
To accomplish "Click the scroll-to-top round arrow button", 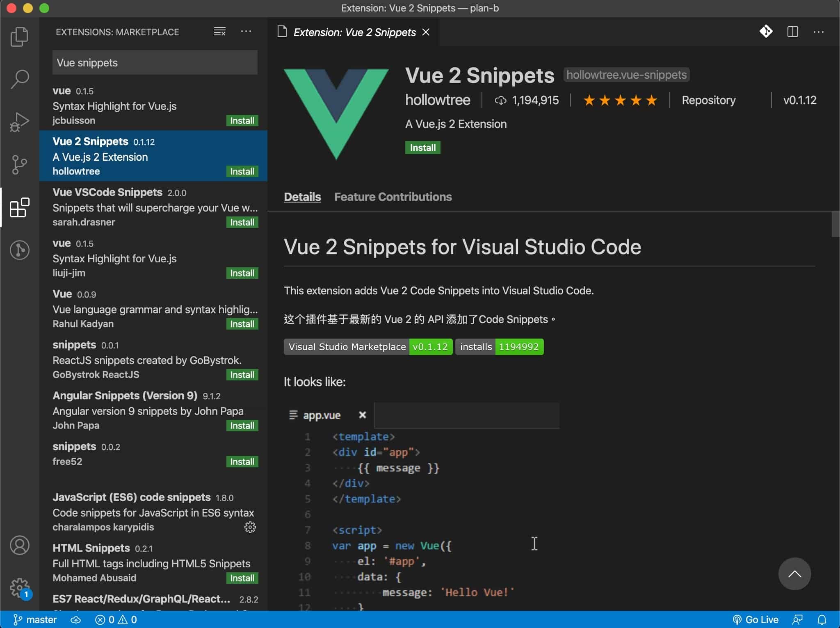I will coord(794,574).
